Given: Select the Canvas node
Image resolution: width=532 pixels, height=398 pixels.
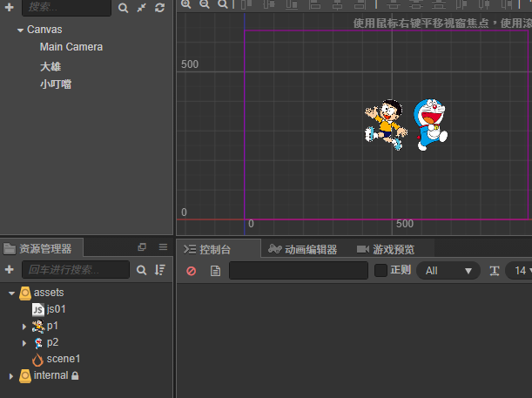Looking at the screenshot, I should [x=44, y=30].
